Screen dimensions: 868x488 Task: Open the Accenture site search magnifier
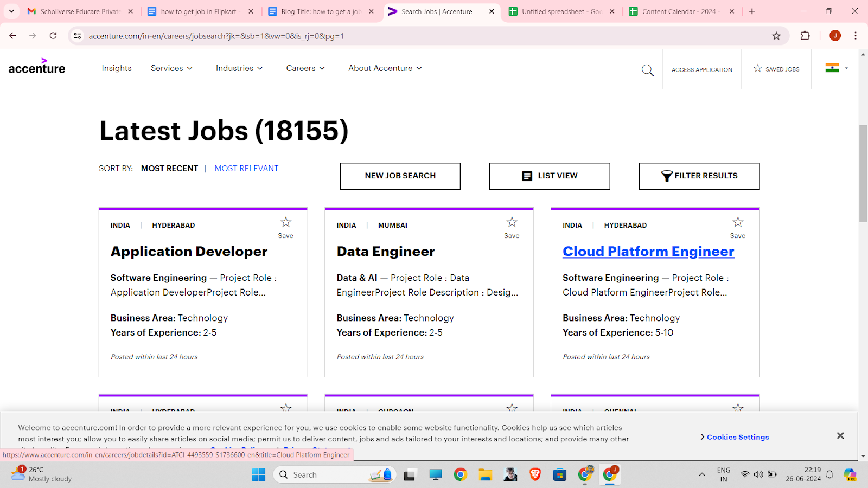tap(647, 70)
